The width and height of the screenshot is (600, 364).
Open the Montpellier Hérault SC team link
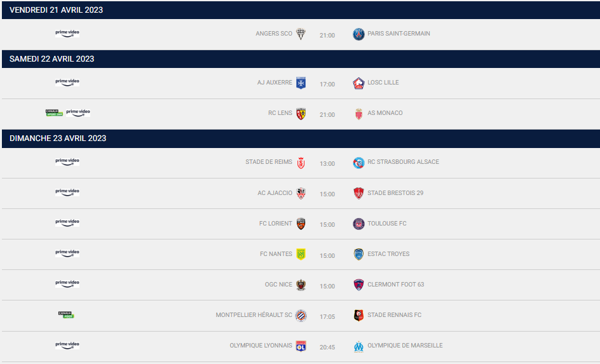pos(254,315)
